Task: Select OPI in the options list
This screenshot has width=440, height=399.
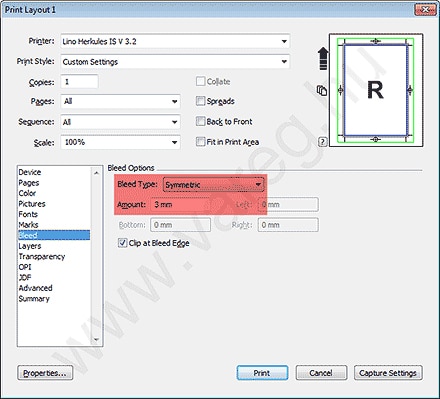Action: (54, 267)
